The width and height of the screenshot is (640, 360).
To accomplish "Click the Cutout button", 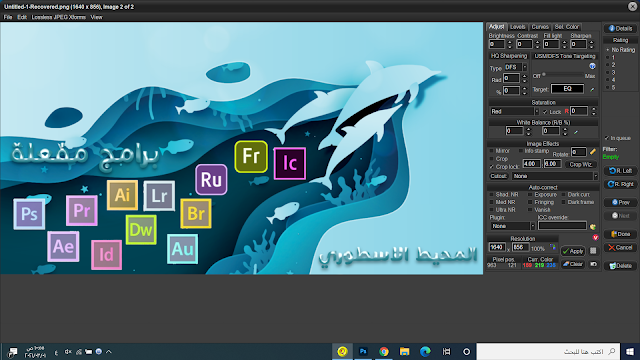I will click(498, 176).
